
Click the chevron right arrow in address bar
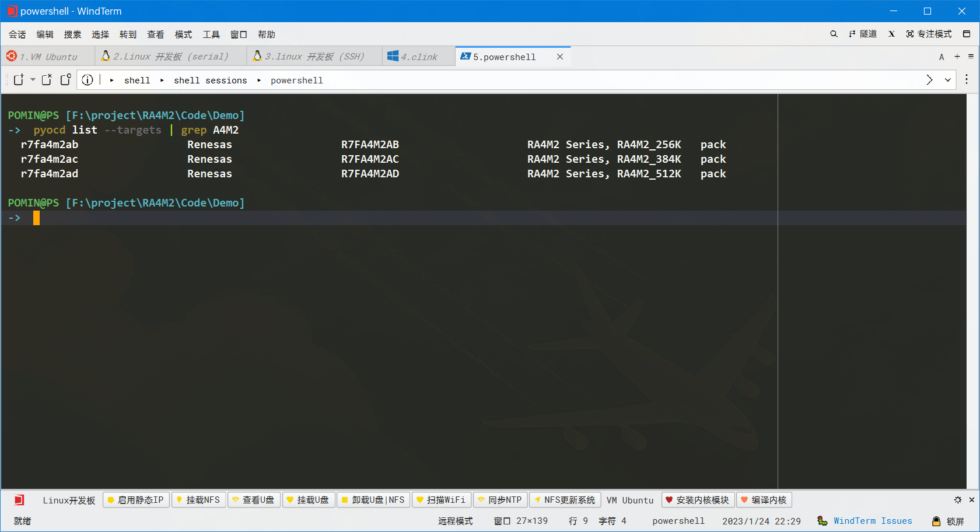click(x=930, y=80)
